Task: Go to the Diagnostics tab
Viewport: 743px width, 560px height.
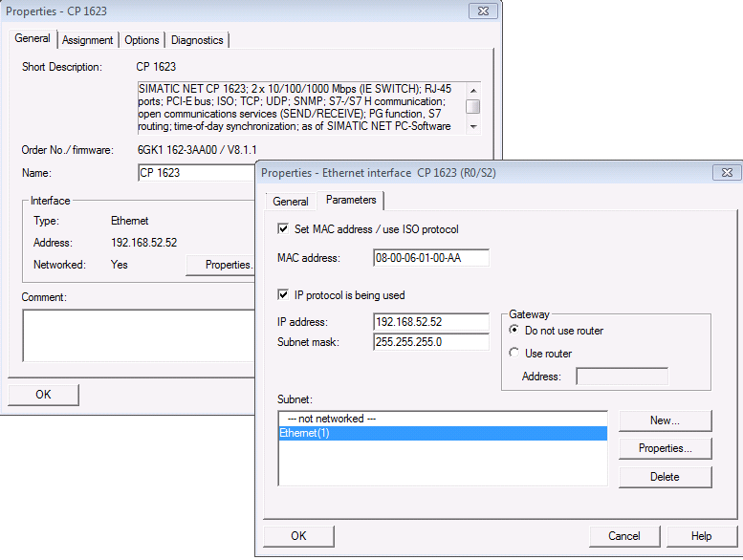Action: pos(197,40)
